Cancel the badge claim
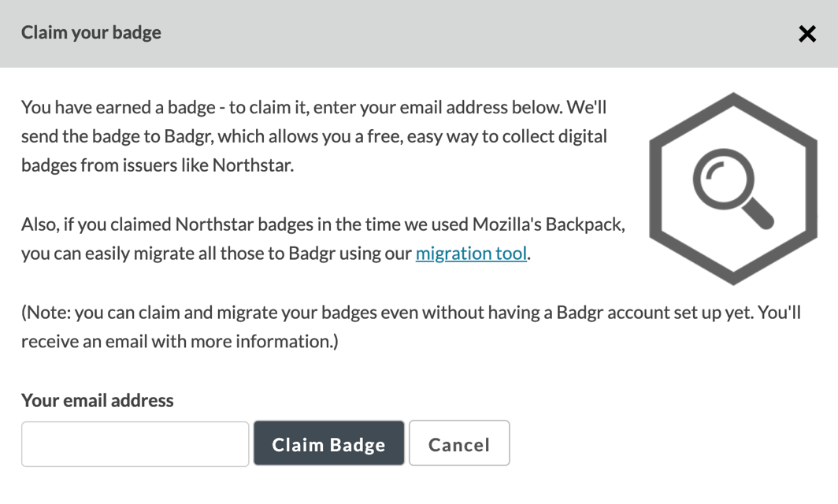This screenshot has width=838, height=504. tap(459, 443)
